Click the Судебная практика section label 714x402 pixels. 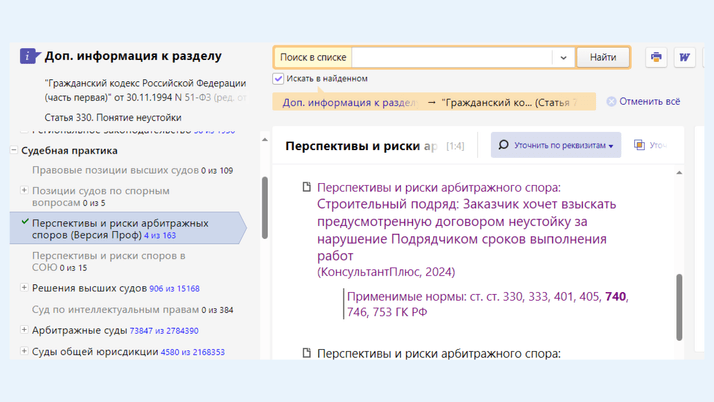69,150
